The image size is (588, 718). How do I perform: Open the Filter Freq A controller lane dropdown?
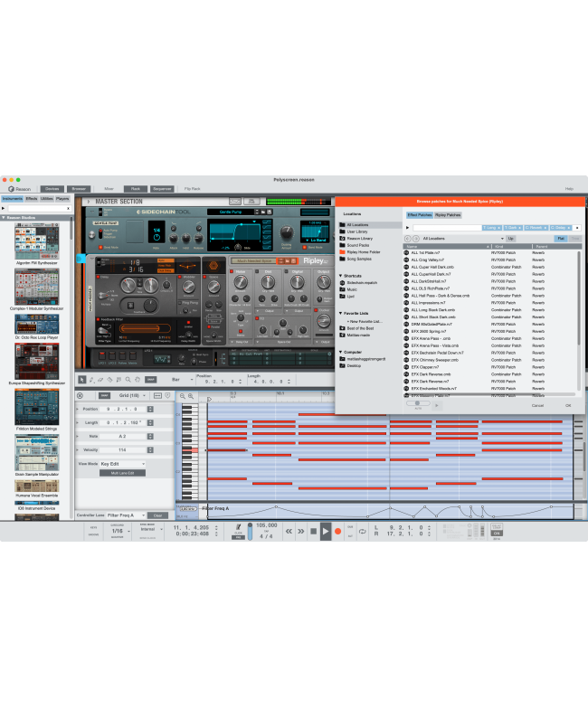(x=126, y=515)
